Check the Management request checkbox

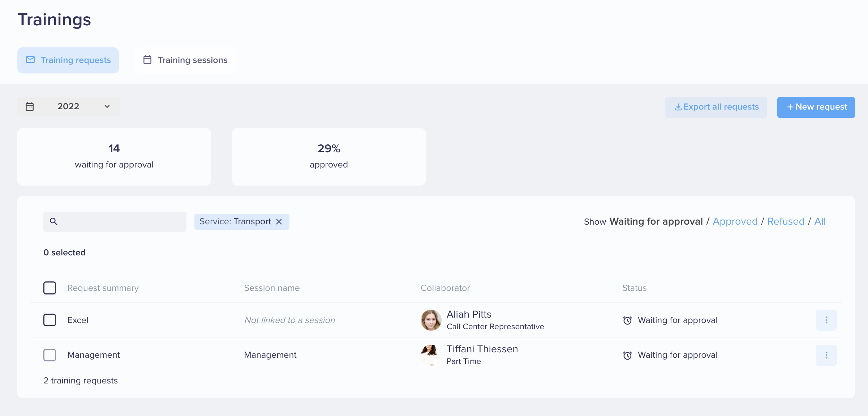point(50,355)
